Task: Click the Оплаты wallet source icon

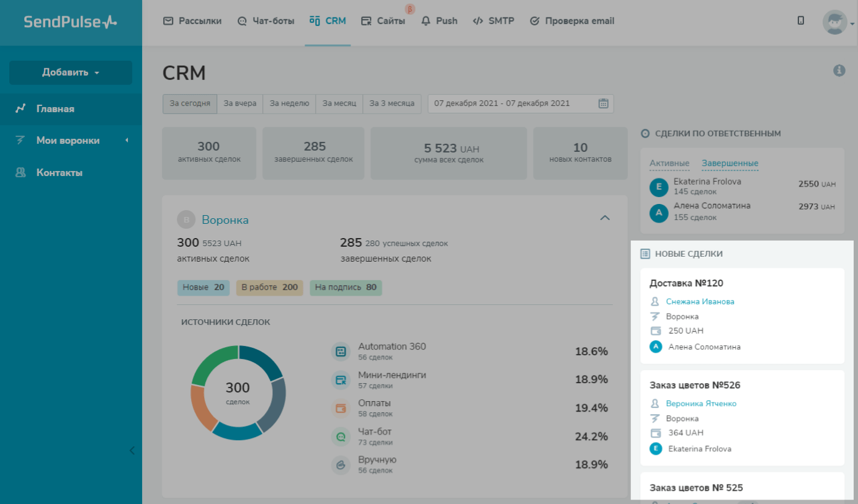Action: (340, 409)
